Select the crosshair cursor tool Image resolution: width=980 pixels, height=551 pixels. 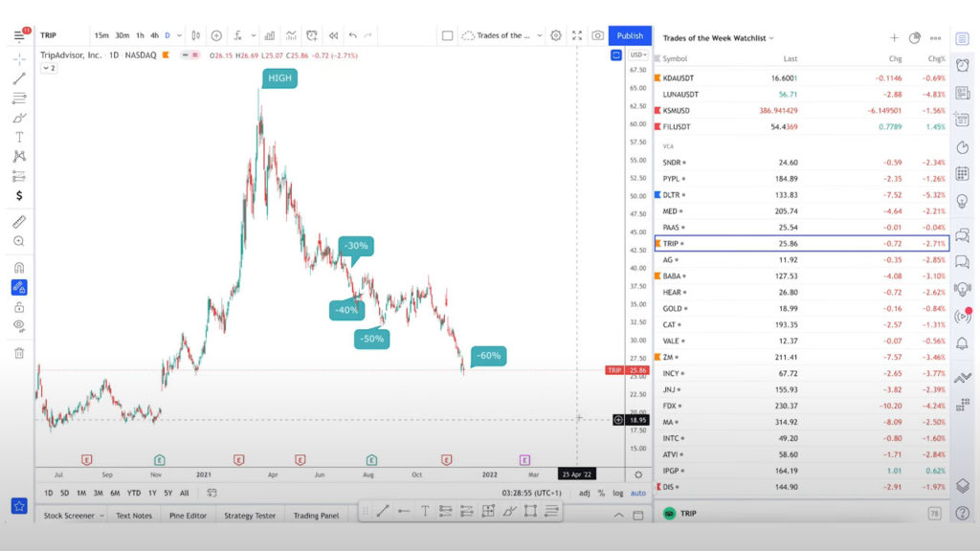pos(19,59)
